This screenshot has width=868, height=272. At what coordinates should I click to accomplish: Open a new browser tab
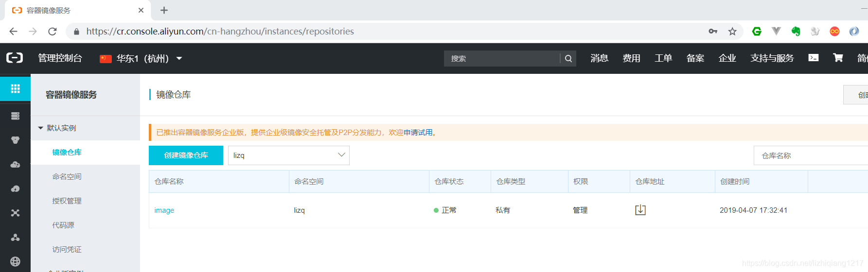(x=164, y=10)
